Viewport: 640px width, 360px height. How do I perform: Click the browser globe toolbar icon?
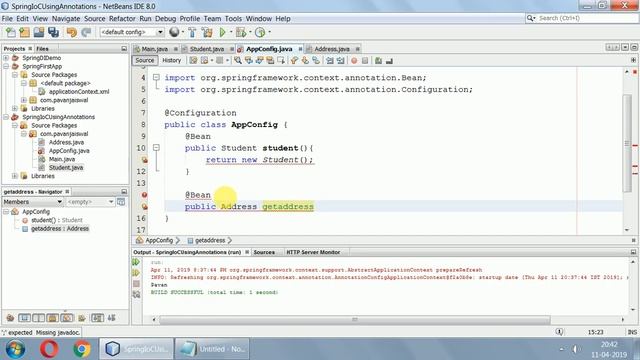174,32
